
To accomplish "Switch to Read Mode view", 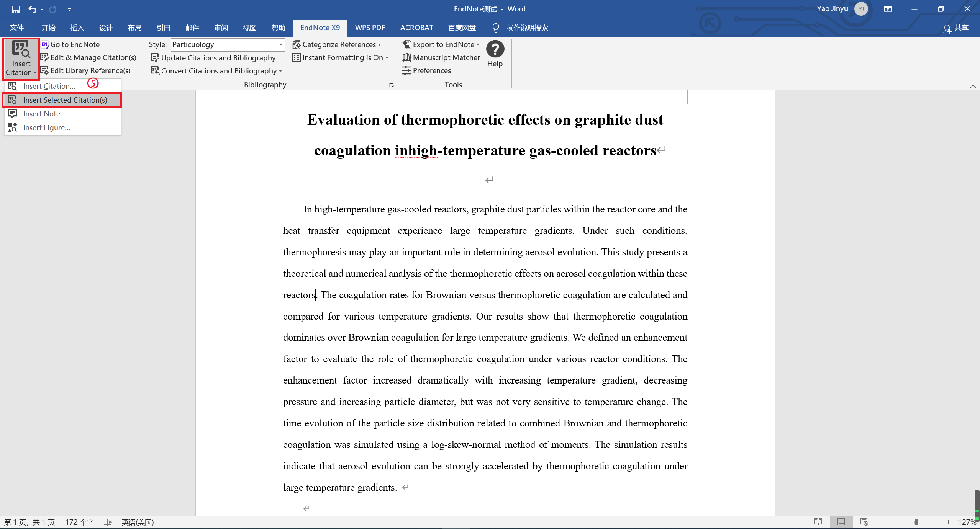I will [818, 522].
